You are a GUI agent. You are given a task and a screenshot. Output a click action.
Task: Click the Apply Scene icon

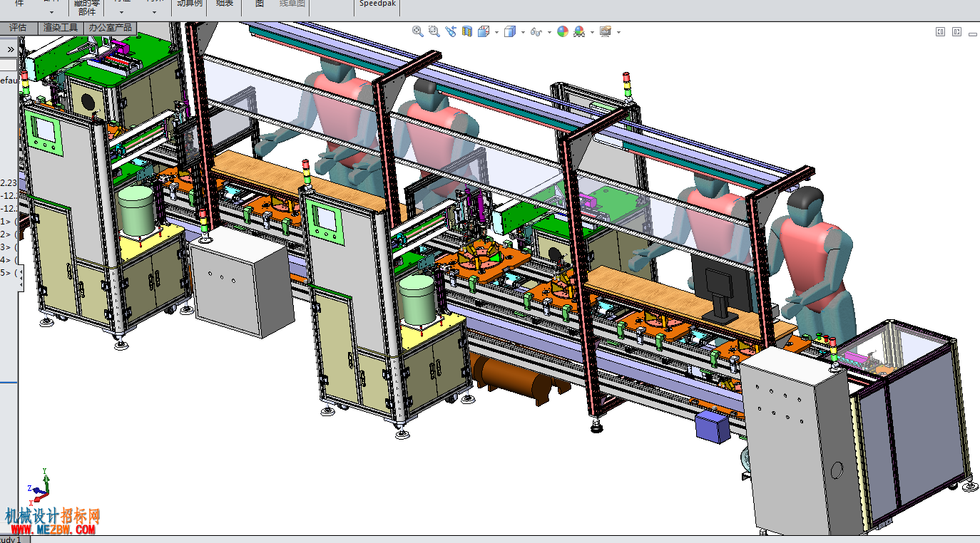(579, 32)
